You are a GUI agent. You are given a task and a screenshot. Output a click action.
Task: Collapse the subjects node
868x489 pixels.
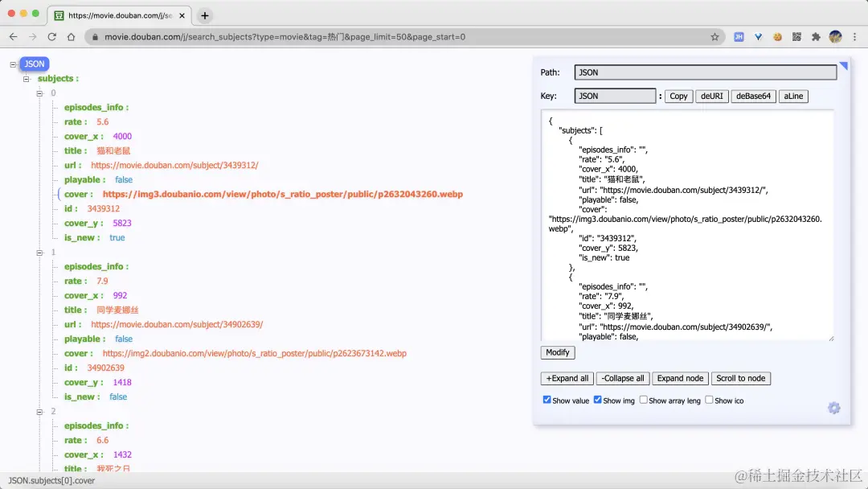[26, 79]
